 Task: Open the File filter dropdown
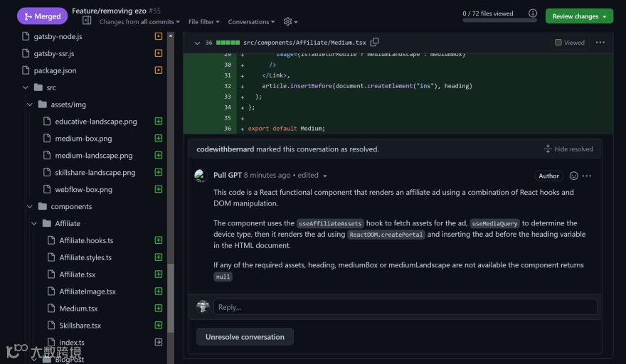coord(204,22)
